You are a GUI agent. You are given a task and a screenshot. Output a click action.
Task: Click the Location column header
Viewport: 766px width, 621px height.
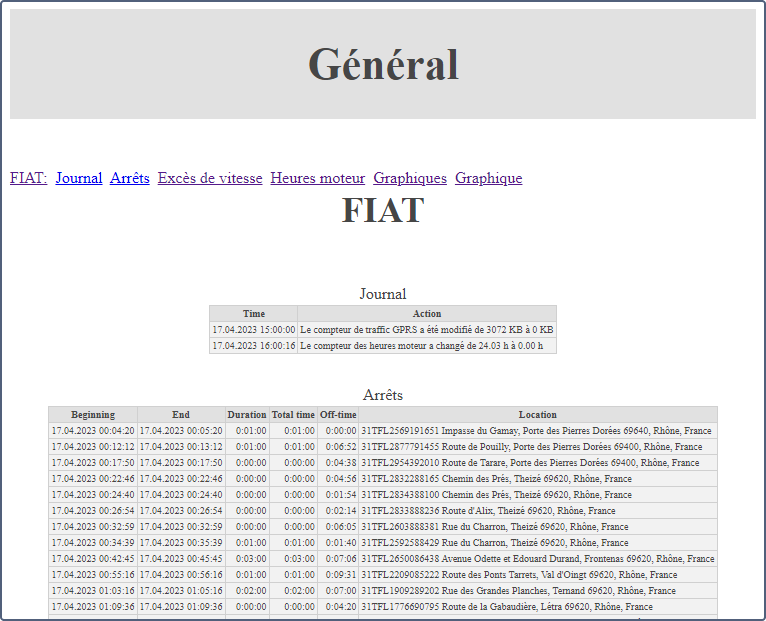[x=538, y=415]
